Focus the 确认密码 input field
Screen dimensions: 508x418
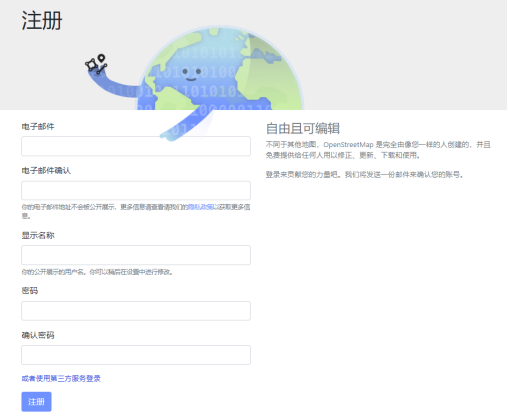coord(136,355)
